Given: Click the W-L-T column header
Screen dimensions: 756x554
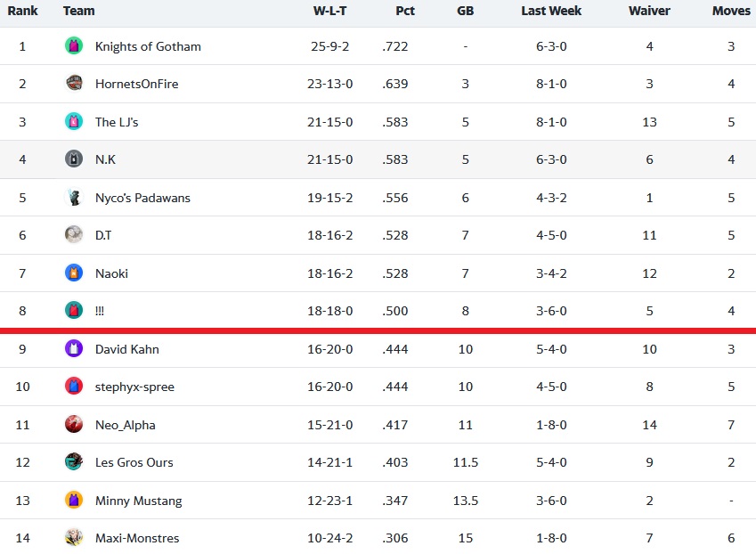Looking at the screenshot, I should 329,11.
